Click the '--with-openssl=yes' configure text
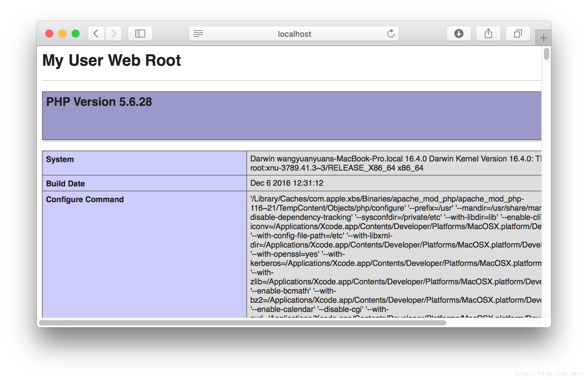This screenshot has height=380, width=588. 285,254
